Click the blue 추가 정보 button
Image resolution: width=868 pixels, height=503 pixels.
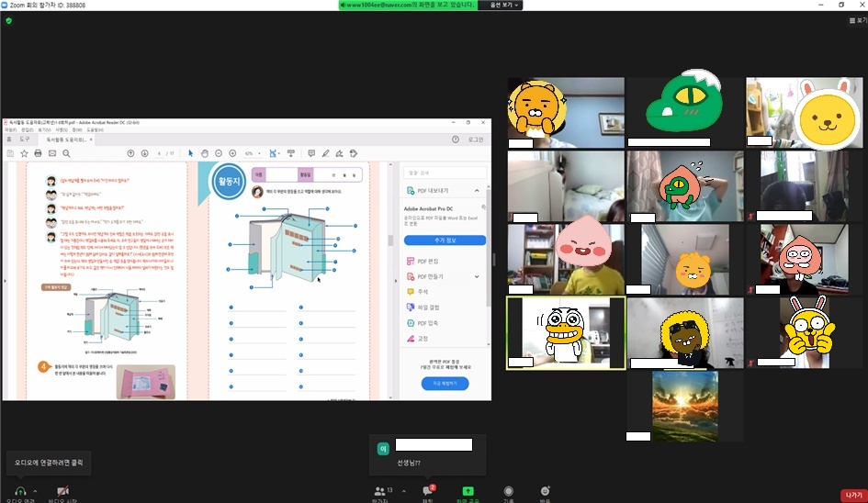point(445,240)
